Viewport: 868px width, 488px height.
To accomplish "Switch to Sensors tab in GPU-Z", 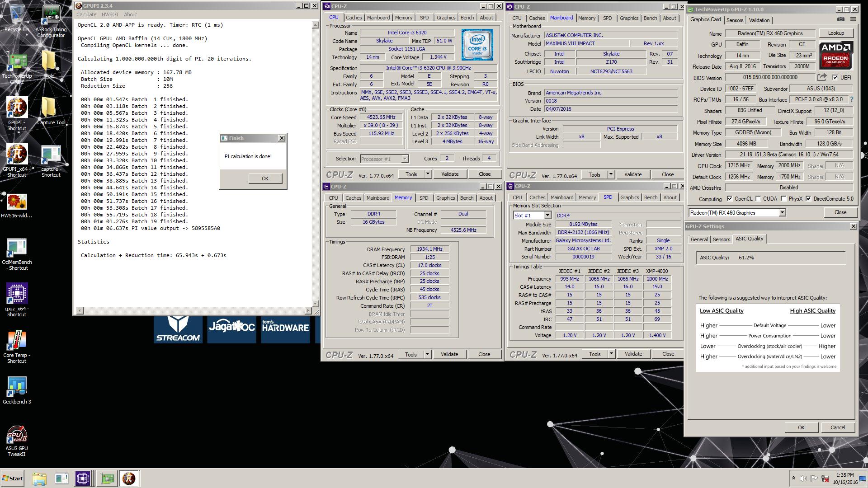I will pyautogui.click(x=735, y=20).
